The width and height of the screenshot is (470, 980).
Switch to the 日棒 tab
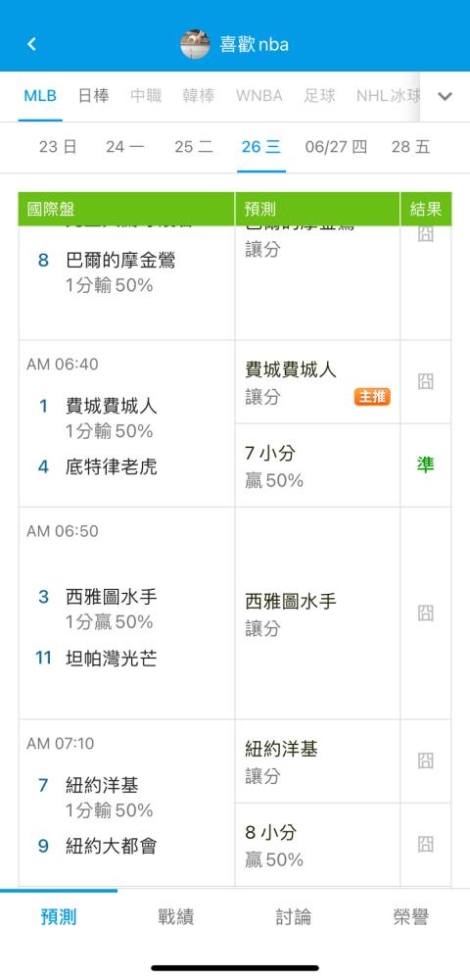[x=94, y=96]
